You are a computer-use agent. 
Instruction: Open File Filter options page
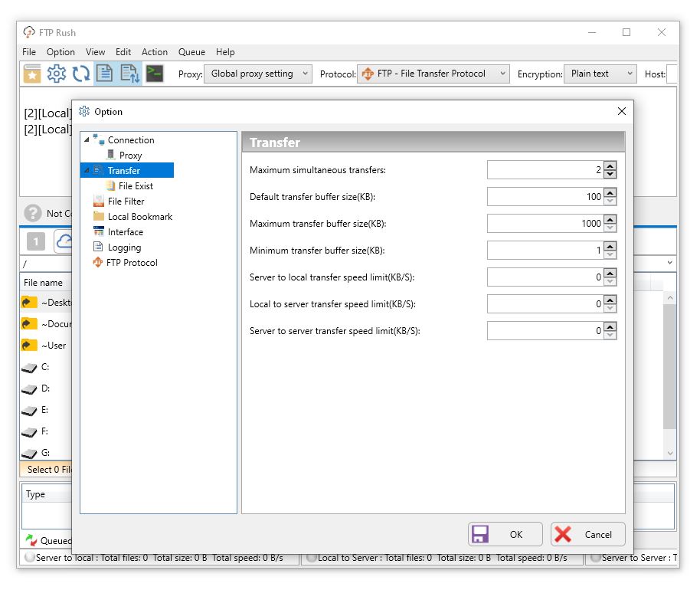click(x=126, y=202)
